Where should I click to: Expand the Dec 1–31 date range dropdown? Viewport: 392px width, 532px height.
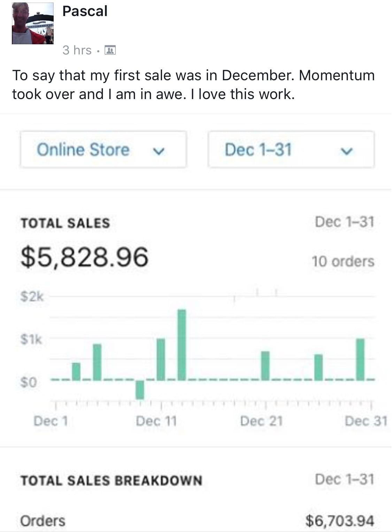[291, 150]
